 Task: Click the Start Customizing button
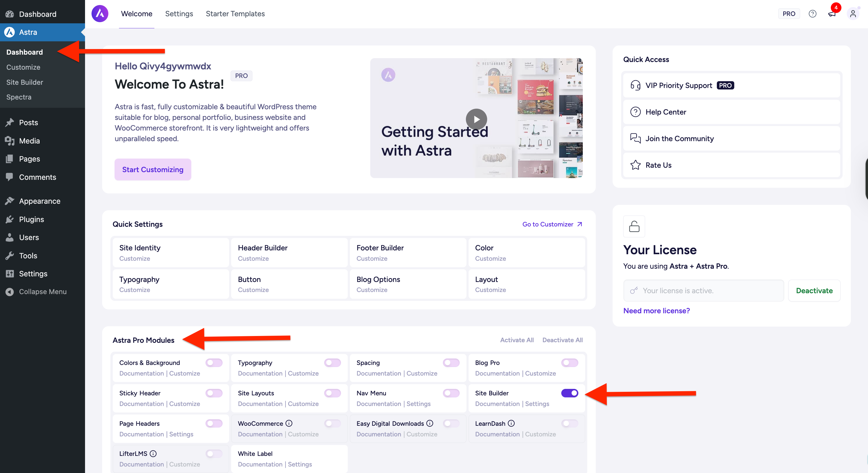tap(153, 169)
